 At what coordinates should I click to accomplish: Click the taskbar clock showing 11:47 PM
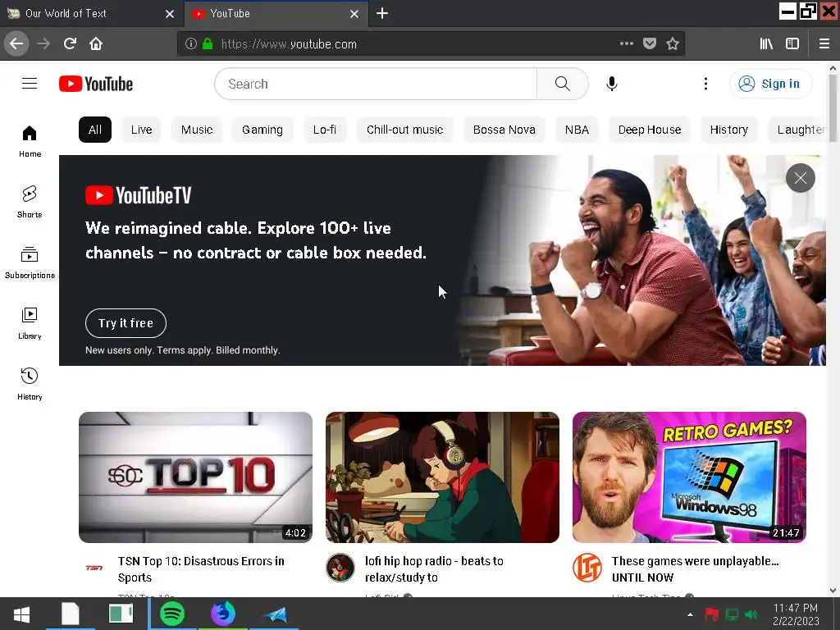click(x=796, y=614)
